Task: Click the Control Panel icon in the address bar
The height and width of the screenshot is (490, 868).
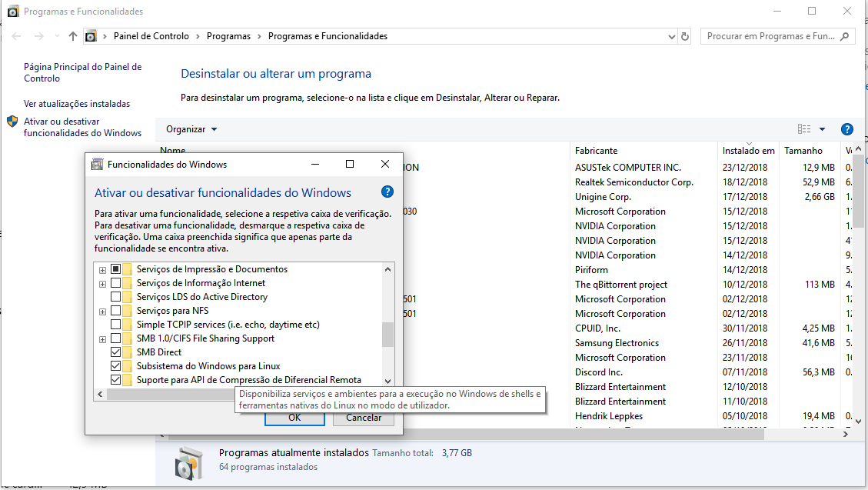Action: click(91, 36)
